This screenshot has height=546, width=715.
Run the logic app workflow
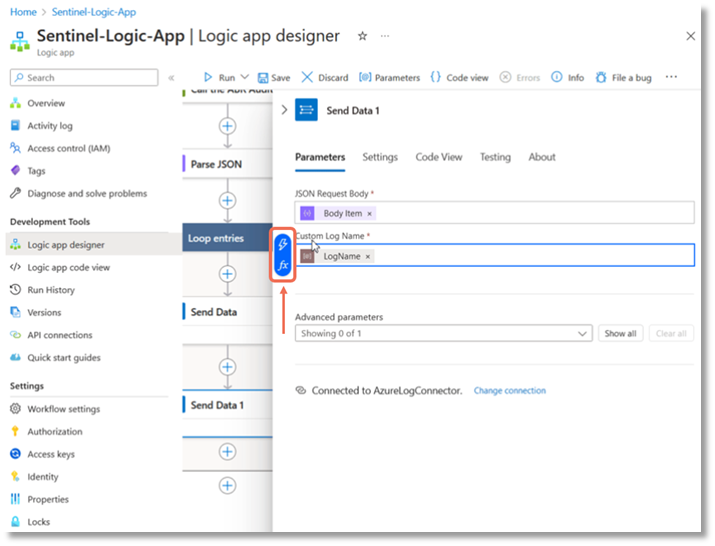(x=220, y=78)
